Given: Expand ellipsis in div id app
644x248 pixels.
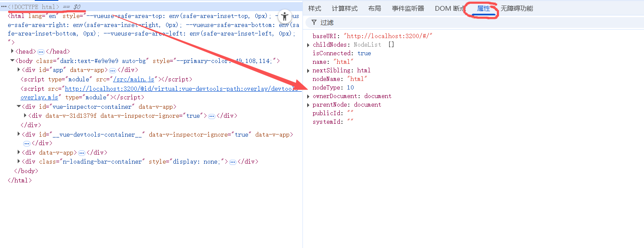Looking at the screenshot, I should (x=112, y=70).
